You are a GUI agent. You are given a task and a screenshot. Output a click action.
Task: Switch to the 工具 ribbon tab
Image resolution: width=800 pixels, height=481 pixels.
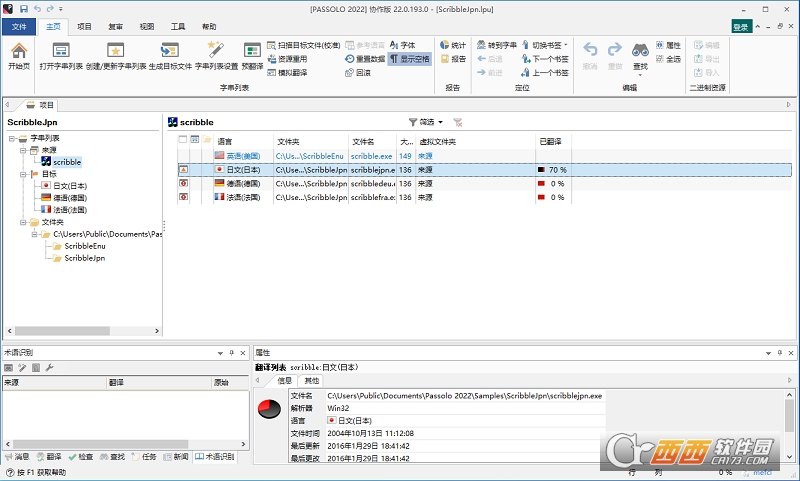[x=178, y=27]
